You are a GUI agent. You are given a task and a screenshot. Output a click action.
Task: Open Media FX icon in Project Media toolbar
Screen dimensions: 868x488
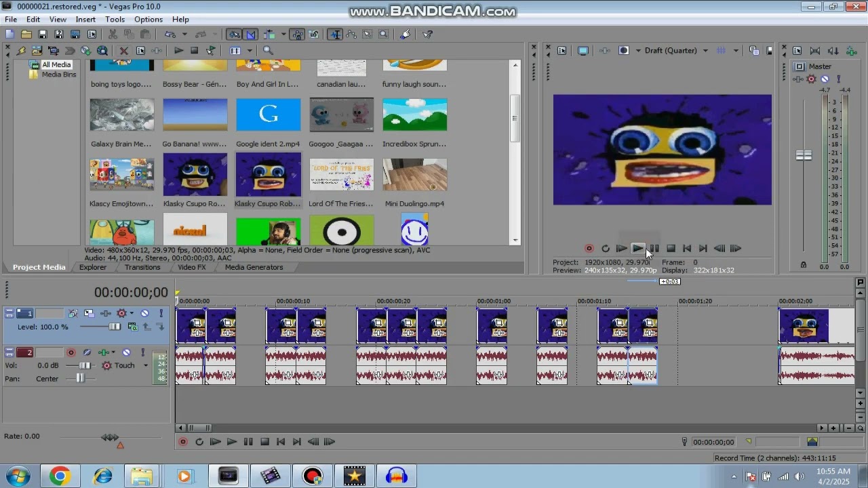click(157, 50)
